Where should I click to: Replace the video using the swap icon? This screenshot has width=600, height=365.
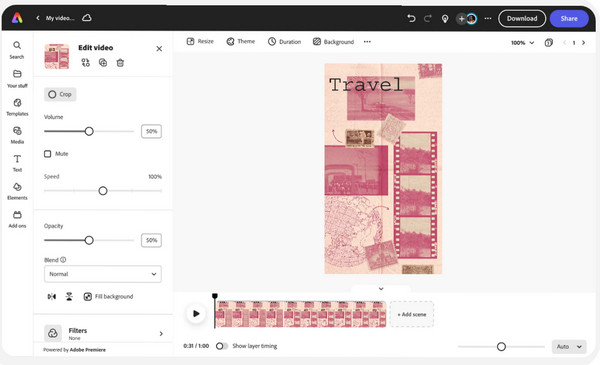coord(86,62)
